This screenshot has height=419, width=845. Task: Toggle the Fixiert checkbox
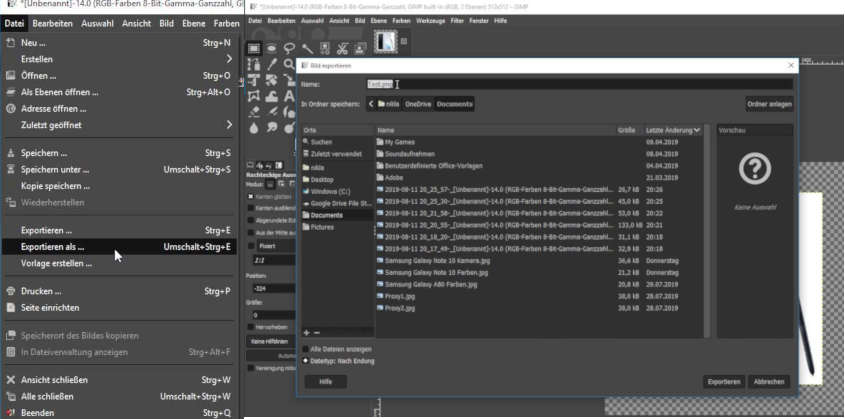click(x=251, y=246)
